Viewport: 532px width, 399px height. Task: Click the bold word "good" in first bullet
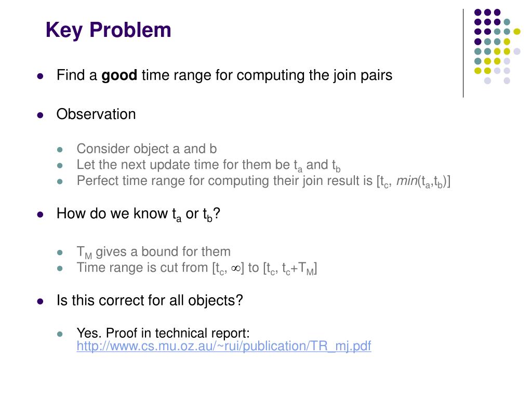pos(119,75)
